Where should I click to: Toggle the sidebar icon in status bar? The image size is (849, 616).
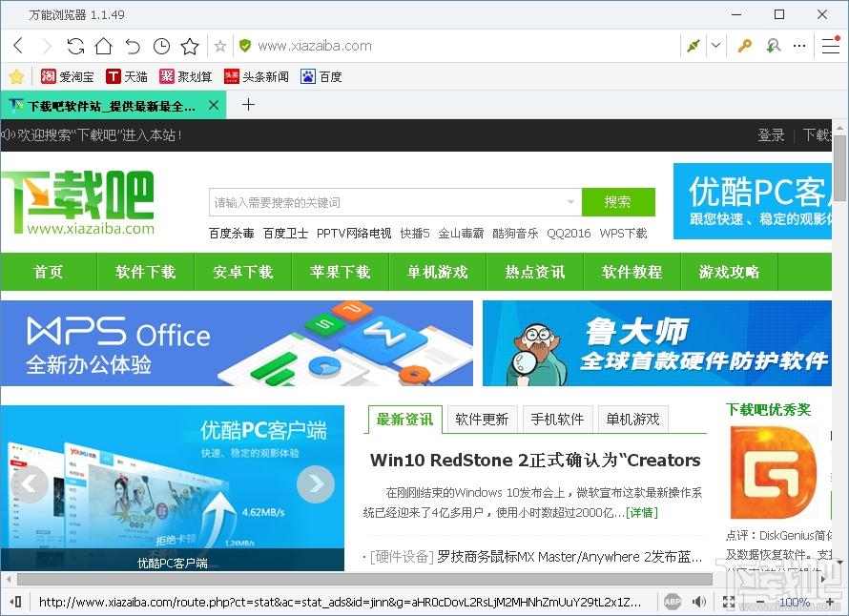15,602
